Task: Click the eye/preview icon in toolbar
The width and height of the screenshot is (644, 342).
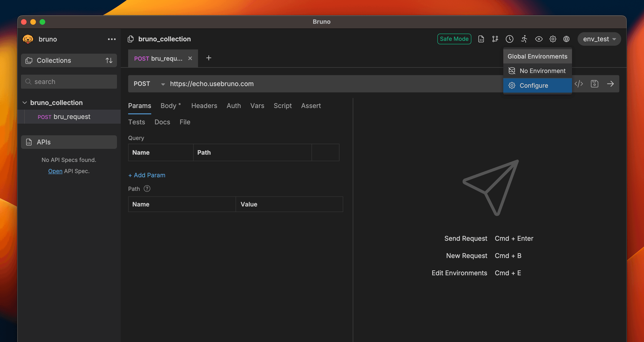Action: 538,38
